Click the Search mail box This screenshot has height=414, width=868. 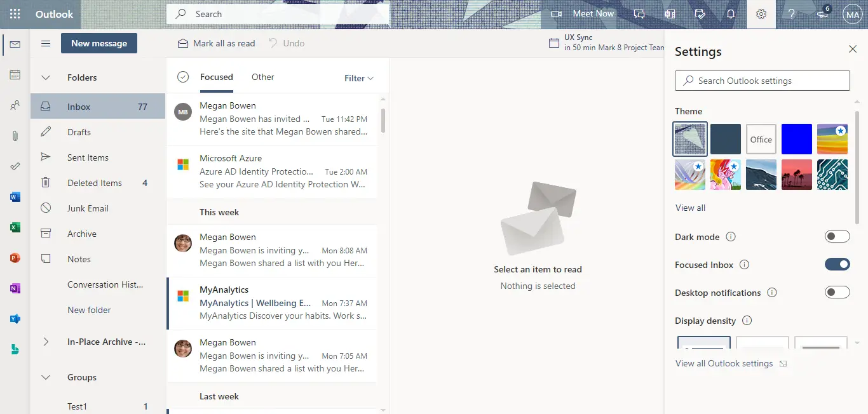278,14
